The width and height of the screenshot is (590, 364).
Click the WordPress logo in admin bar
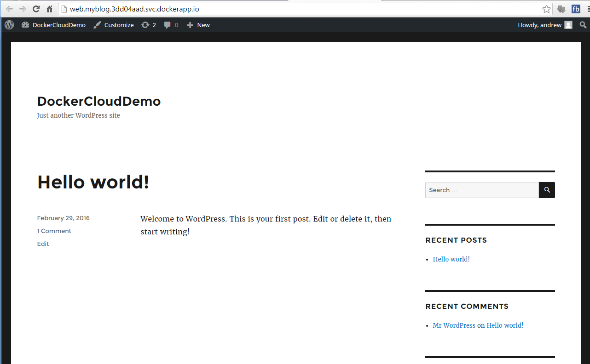9,25
